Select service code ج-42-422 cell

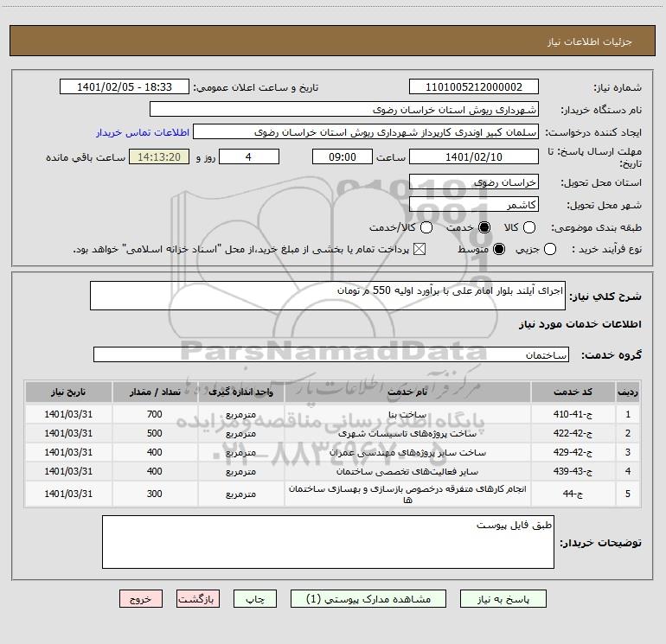click(x=573, y=433)
